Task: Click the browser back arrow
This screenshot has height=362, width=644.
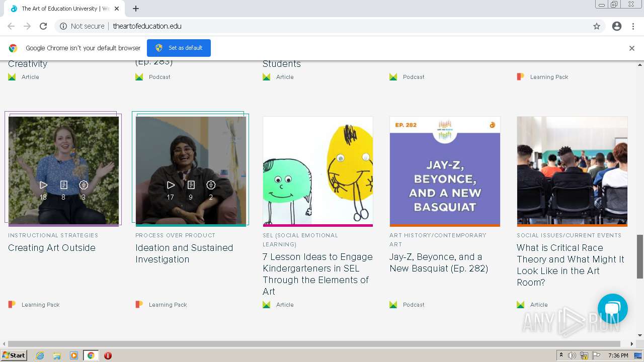Action: tap(11, 26)
